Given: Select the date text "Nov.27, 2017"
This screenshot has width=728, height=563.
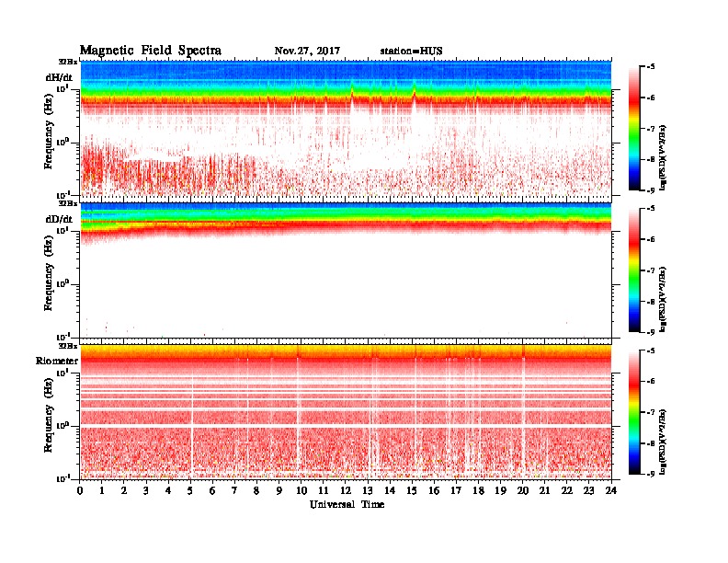Looking at the screenshot, I should pyautogui.click(x=307, y=51).
